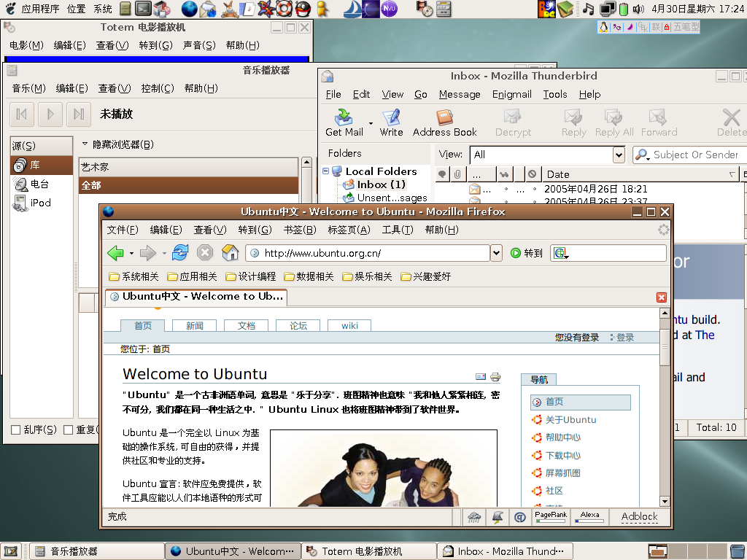Close the Firefox tab with red X
This screenshot has width=747, height=560.
pyautogui.click(x=661, y=297)
